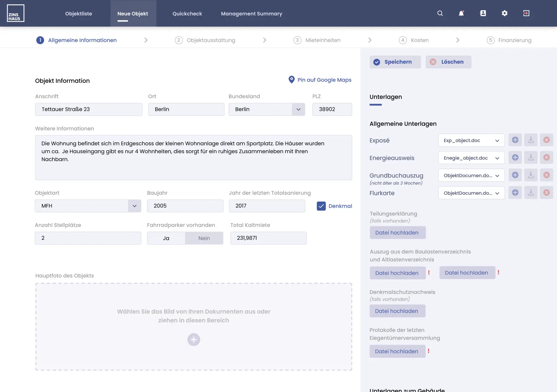Switch to Objektliste tab
The height and width of the screenshot is (392, 557).
click(x=78, y=14)
